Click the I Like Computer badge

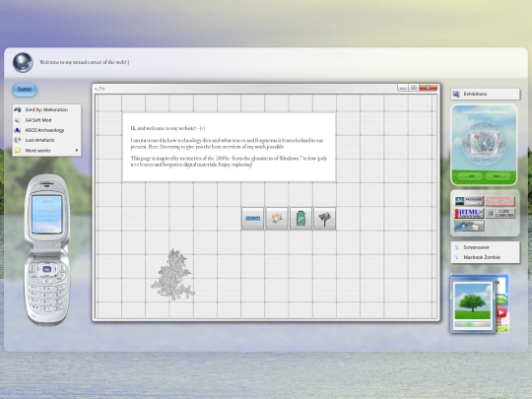pyautogui.click(x=500, y=214)
